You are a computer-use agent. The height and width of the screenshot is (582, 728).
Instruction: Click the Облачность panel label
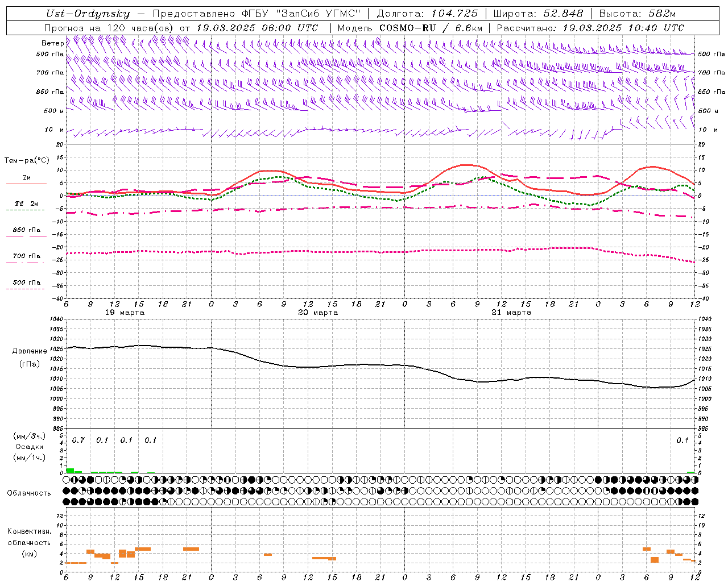[x=29, y=493]
